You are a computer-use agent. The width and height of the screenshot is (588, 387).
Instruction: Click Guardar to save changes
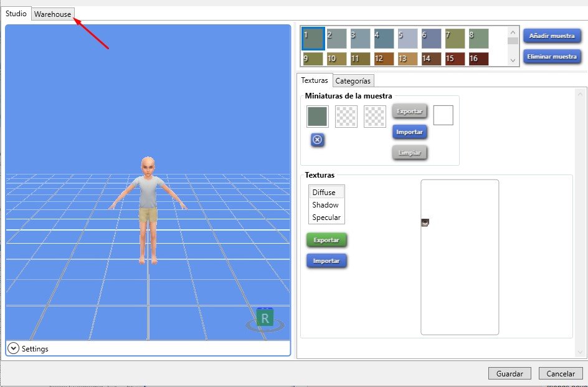tap(510, 374)
